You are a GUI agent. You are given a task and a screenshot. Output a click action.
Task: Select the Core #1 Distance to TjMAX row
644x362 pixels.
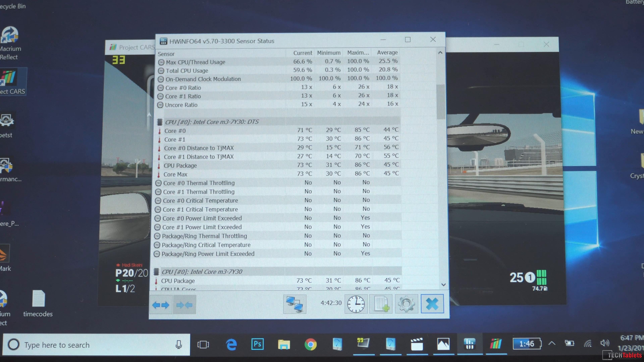click(x=278, y=156)
